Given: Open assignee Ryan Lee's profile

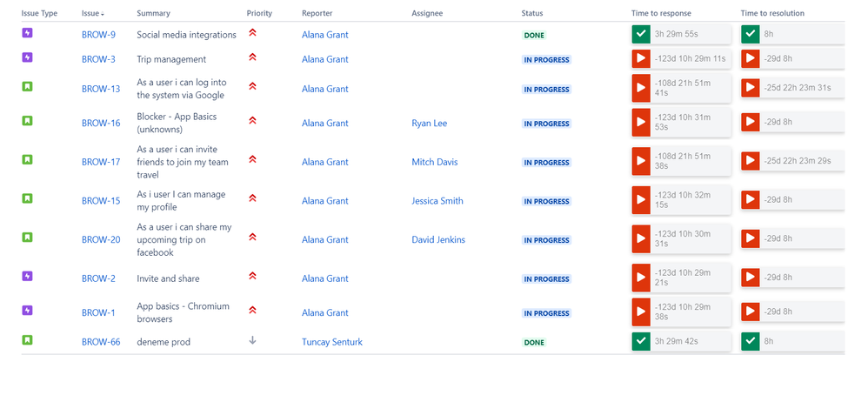Looking at the screenshot, I should [429, 123].
